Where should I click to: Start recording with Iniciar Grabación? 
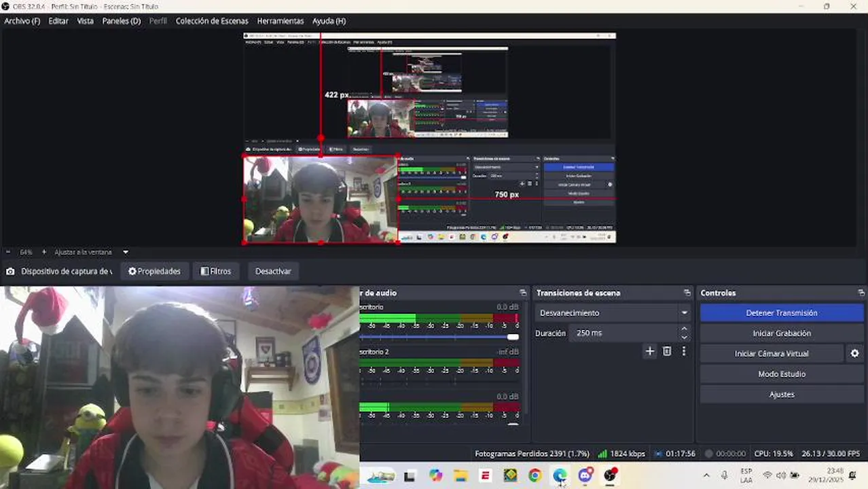(x=782, y=333)
